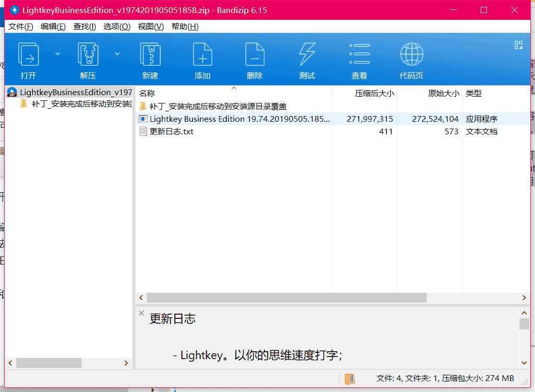Click tree pane scroll left arrow
535x392 pixels.
coord(10,363)
